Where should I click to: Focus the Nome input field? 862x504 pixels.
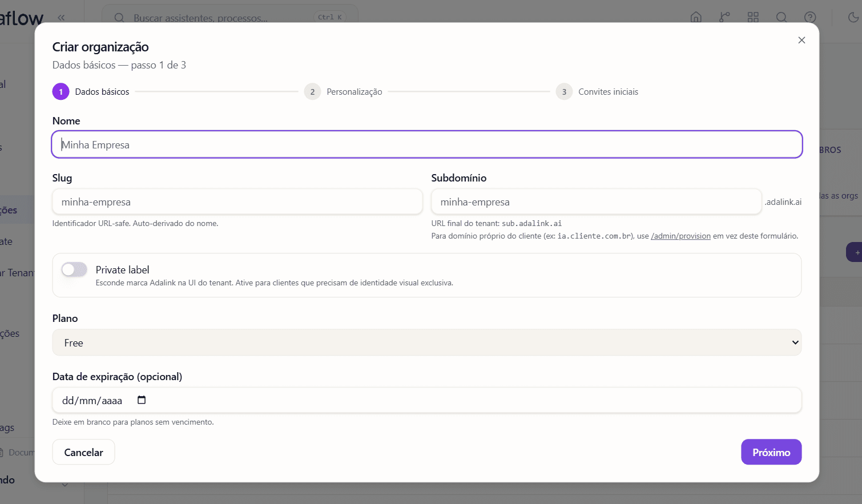coord(427,144)
